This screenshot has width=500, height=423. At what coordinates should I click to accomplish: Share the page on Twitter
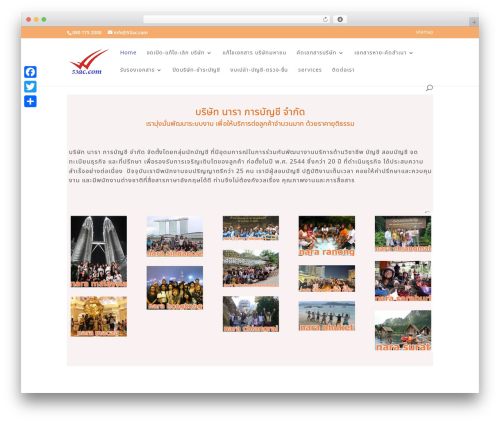click(30, 87)
